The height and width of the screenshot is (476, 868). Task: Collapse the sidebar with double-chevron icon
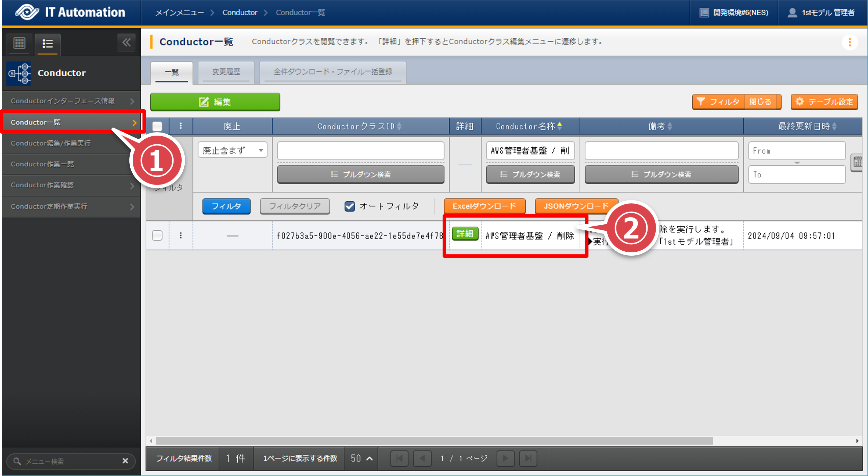tap(126, 43)
